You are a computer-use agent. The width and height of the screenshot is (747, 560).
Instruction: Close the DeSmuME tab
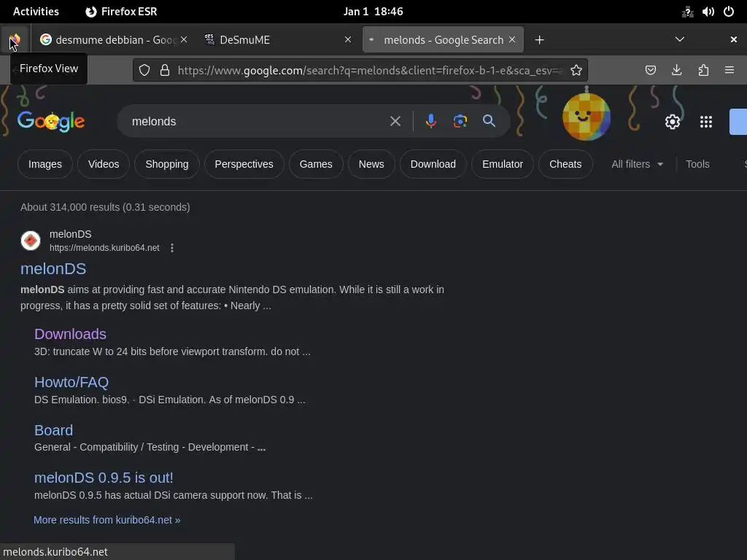pyautogui.click(x=348, y=39)
